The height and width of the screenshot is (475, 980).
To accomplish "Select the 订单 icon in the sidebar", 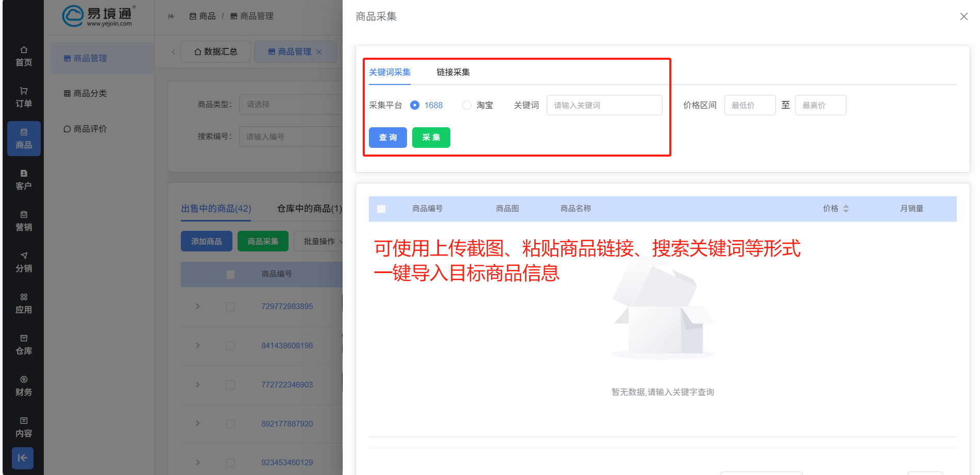I will pos(23,98).
